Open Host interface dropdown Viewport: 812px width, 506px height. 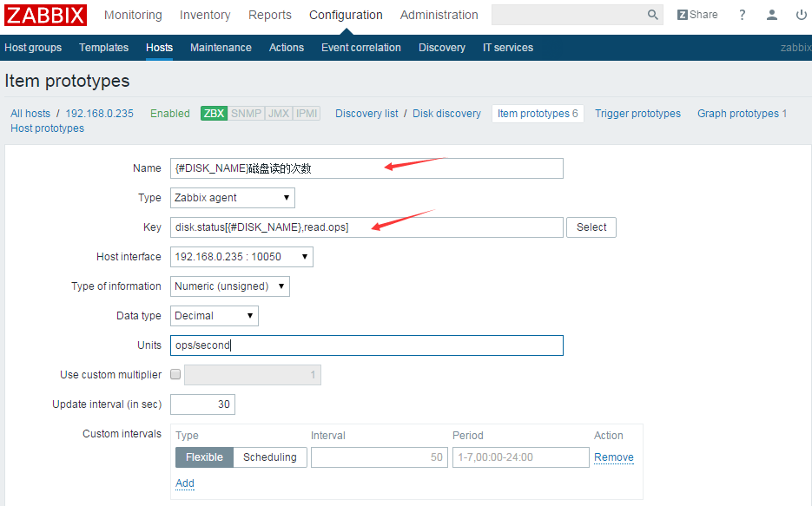click(x=241, y=257)
